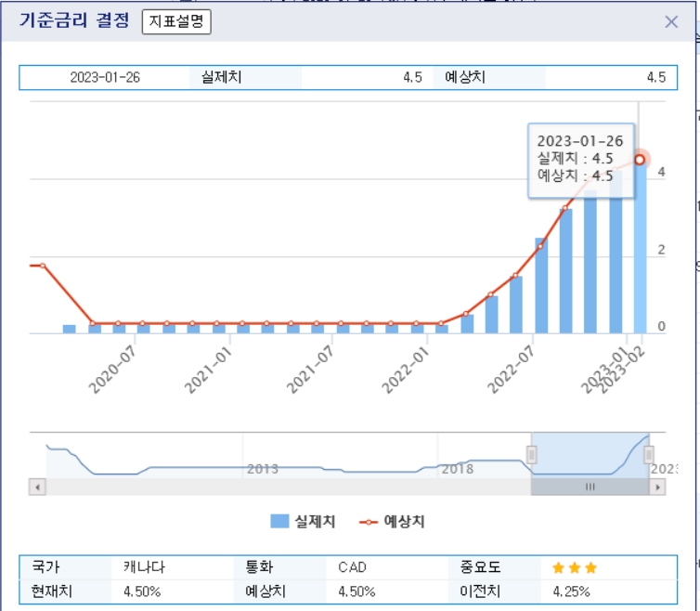Image resolution: width=700 pixels, height=611 pixels.
Task: Click the three-star 중요도 rating
Action: 575,567
